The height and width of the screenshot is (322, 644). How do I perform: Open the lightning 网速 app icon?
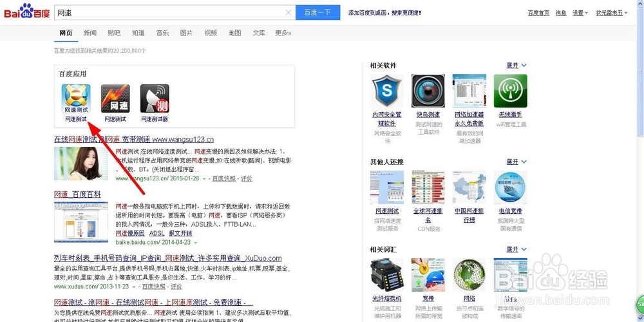(x=115, y=99)
